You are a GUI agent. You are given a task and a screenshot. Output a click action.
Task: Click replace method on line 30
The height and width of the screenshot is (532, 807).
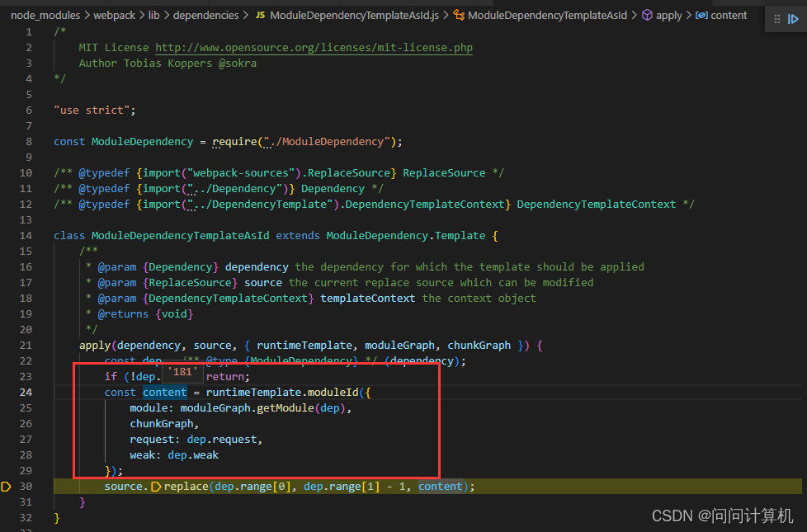(186, 486)
